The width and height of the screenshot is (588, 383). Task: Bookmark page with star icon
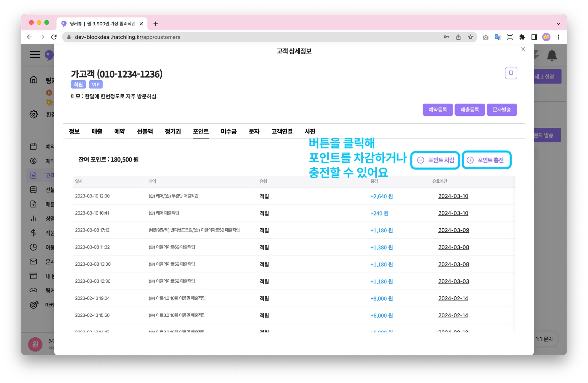pos(470,37)
